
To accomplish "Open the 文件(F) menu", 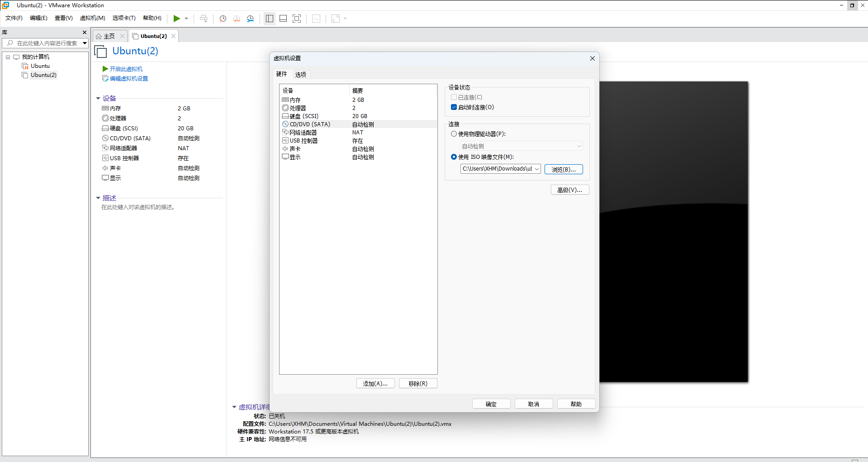I will (14, 18).
